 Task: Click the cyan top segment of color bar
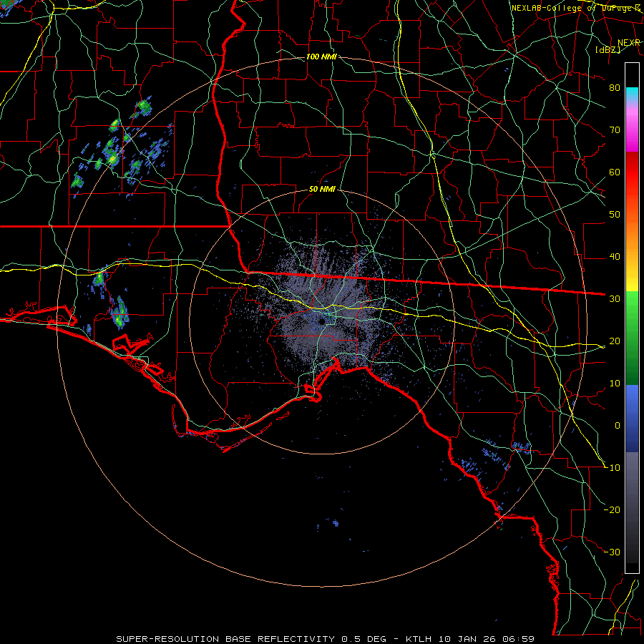632,94
